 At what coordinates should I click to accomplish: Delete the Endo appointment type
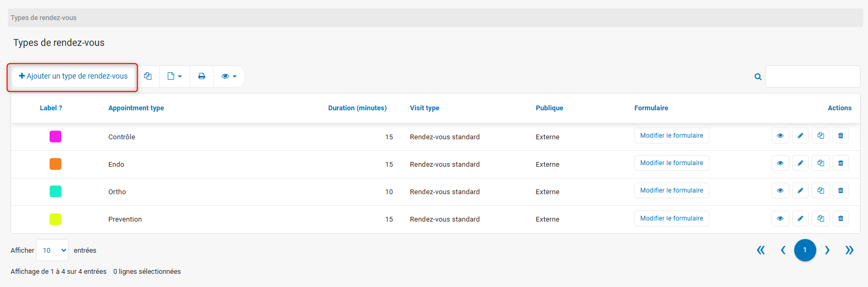point(841,164)
